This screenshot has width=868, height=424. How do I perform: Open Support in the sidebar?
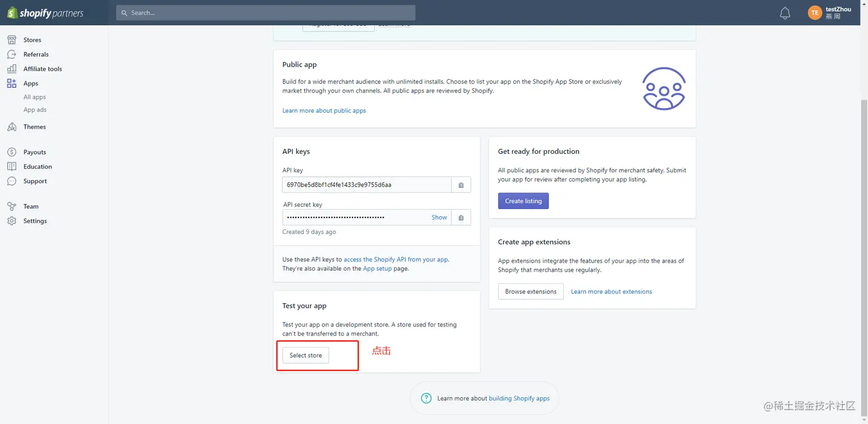point(35,181)
